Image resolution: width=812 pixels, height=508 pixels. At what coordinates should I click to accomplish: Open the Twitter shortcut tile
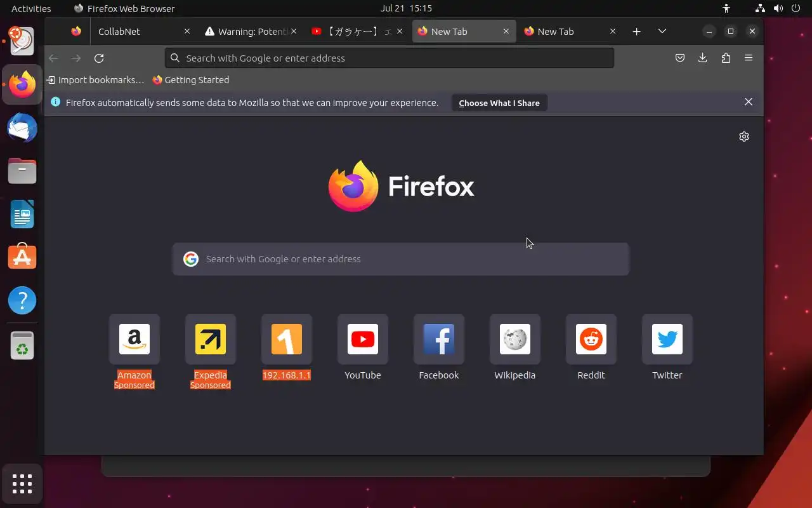tap(667, 339)
